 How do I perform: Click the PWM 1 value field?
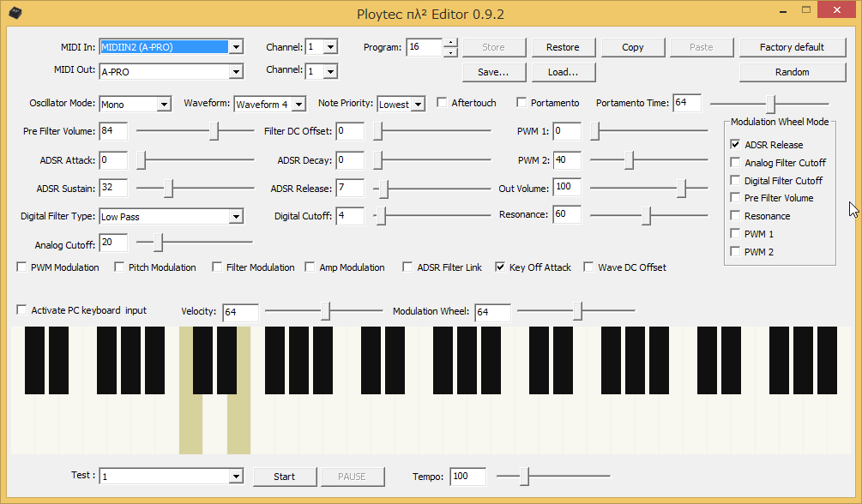pos(567,131)
